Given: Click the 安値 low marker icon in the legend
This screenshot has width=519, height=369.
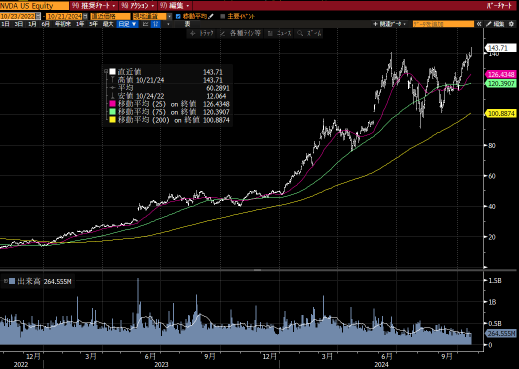Looking at the screenshot, I should [112, 96].
